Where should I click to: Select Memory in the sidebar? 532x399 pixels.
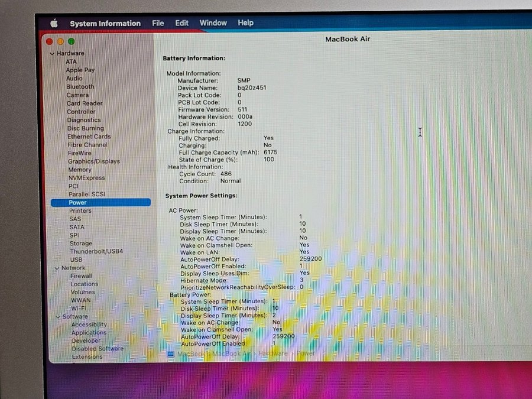click(x=80, y=170)
